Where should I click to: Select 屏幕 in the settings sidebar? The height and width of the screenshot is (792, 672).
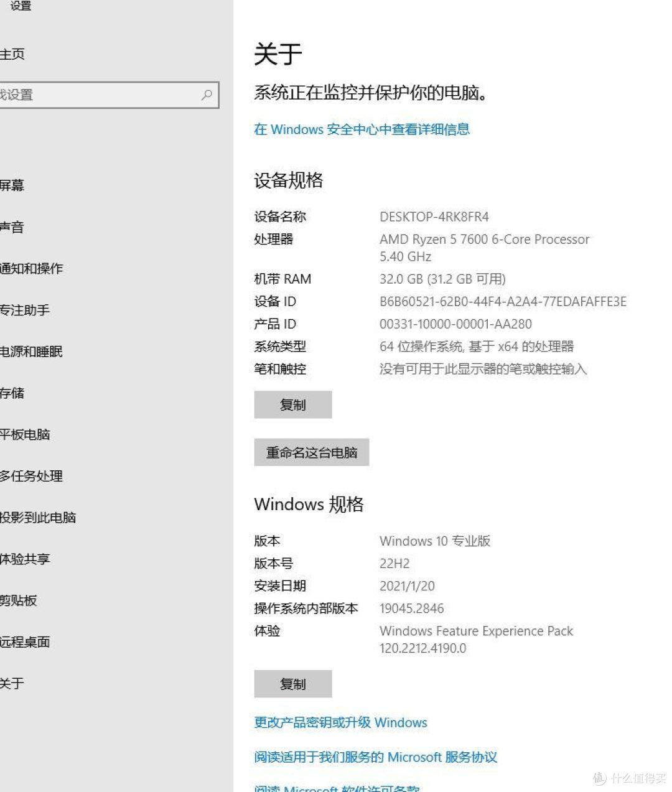(12, 185)
